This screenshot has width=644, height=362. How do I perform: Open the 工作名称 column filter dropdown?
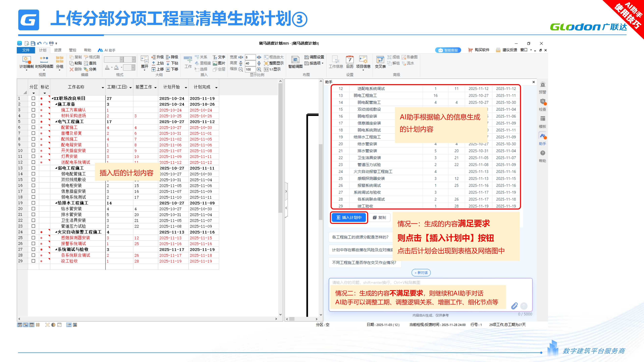pyautogui.click(x=103, y=87)
